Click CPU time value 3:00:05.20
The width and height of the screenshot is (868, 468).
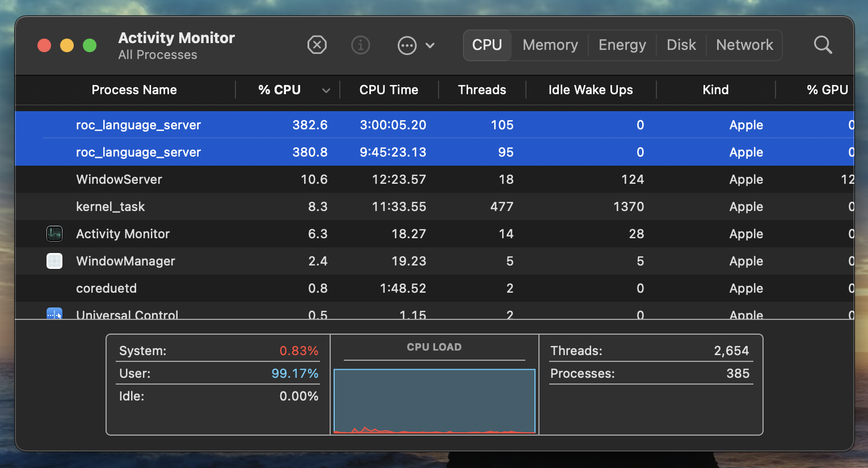point(393,125)
